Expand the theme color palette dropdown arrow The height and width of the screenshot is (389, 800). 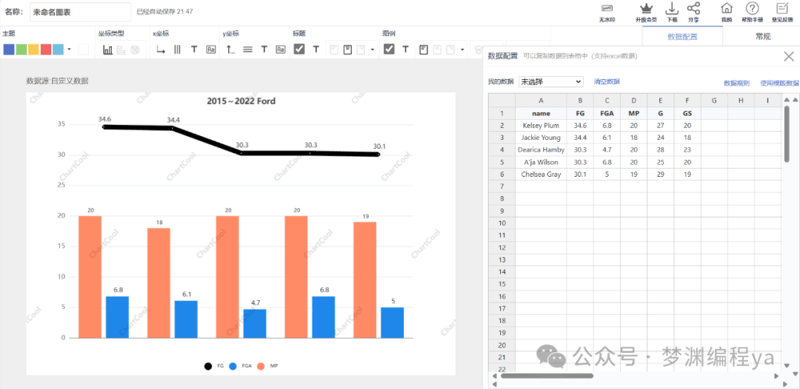69,50
